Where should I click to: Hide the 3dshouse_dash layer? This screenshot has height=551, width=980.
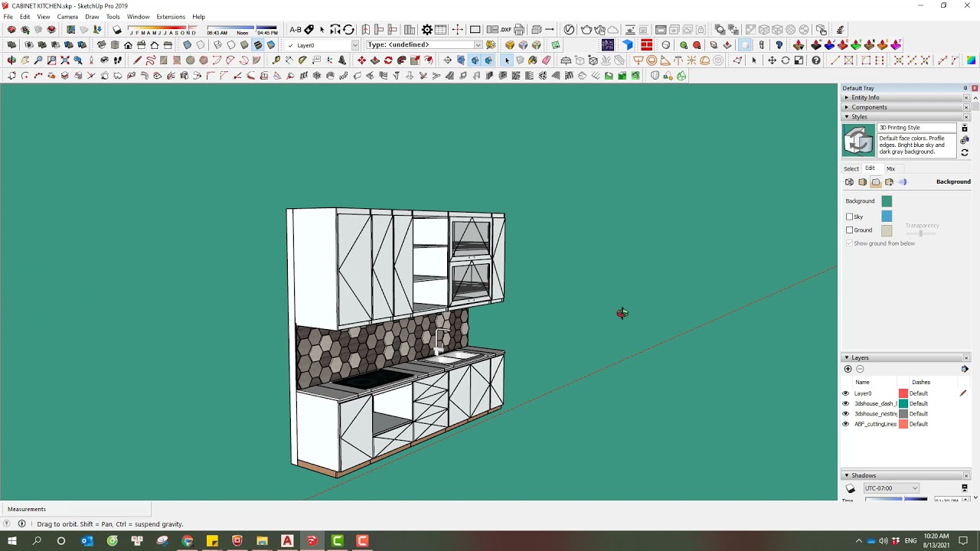click(846, 403)
